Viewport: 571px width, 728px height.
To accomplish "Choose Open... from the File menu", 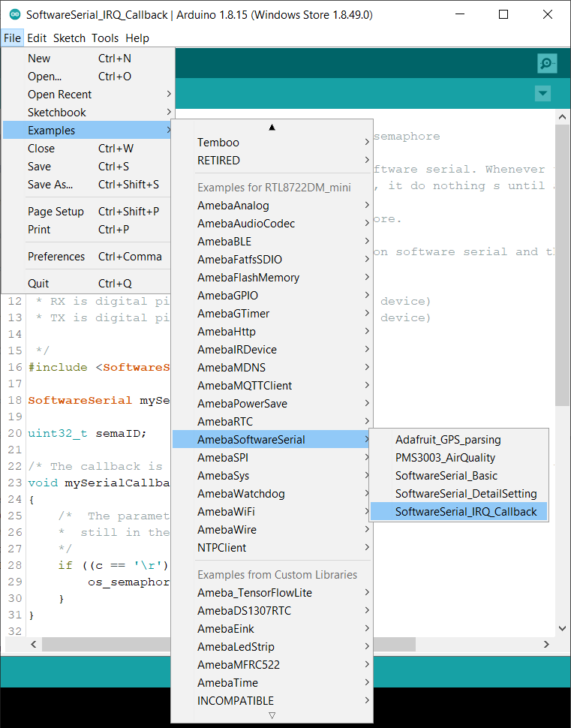I will pos(87,77).
